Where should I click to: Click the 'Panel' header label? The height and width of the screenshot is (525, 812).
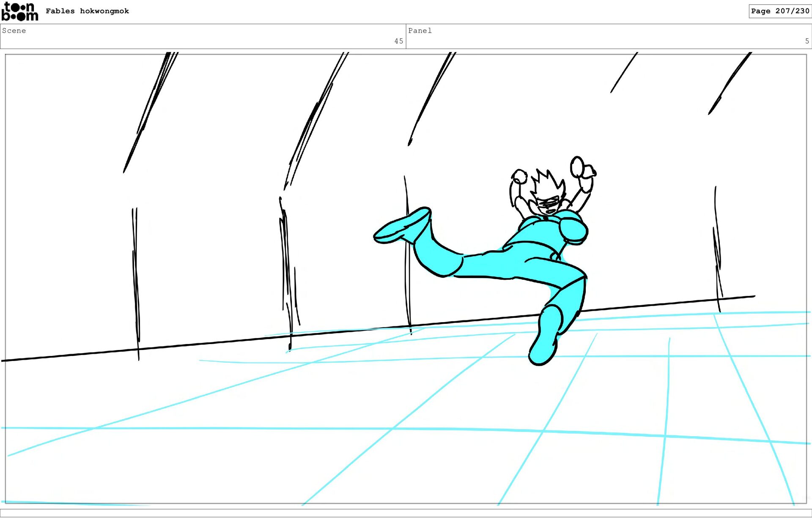click(420, 31)
